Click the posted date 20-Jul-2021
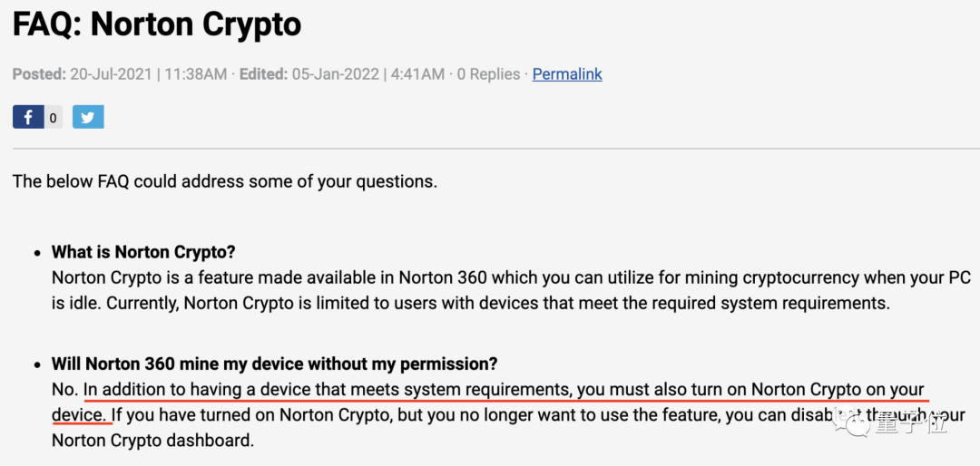 [x=111, y=74]
